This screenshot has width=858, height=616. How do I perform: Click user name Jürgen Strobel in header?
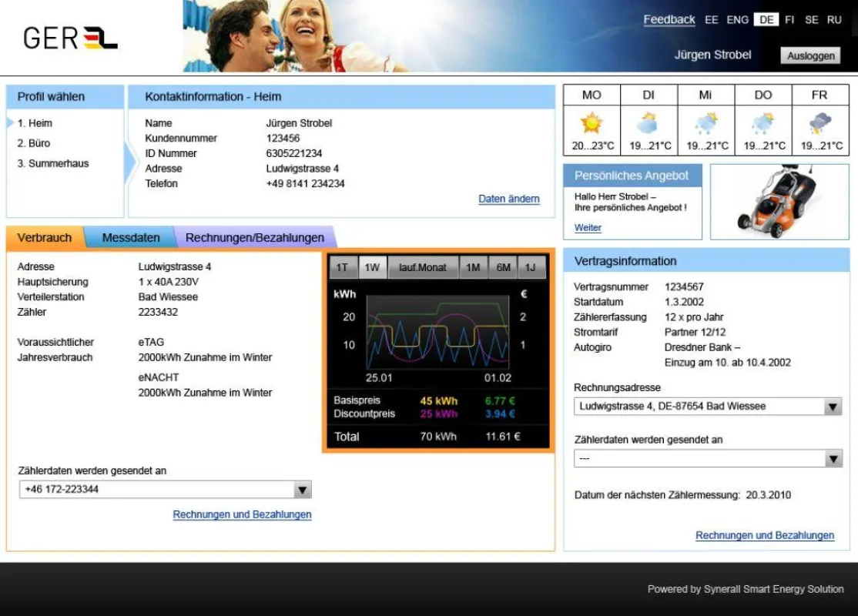[x=712, y=55]
